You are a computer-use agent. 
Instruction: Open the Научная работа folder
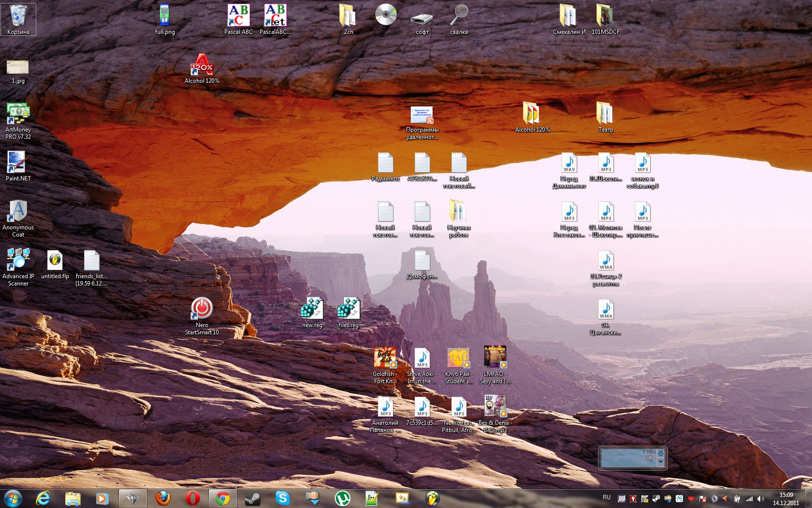click(459, 218)
